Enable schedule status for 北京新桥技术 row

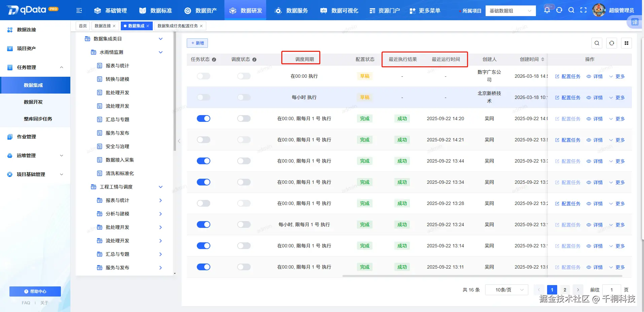(x=244, y=97)
